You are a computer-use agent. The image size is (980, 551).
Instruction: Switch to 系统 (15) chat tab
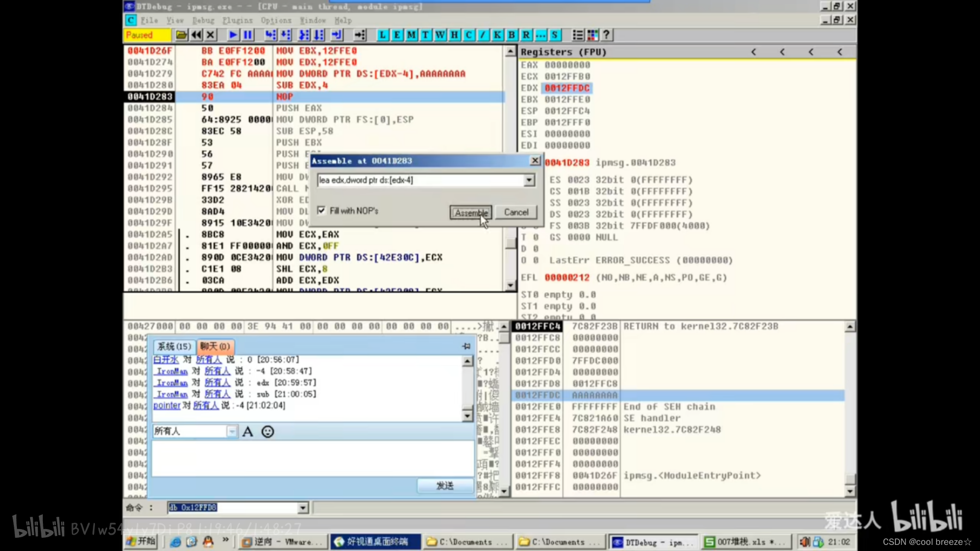point(175,346)
